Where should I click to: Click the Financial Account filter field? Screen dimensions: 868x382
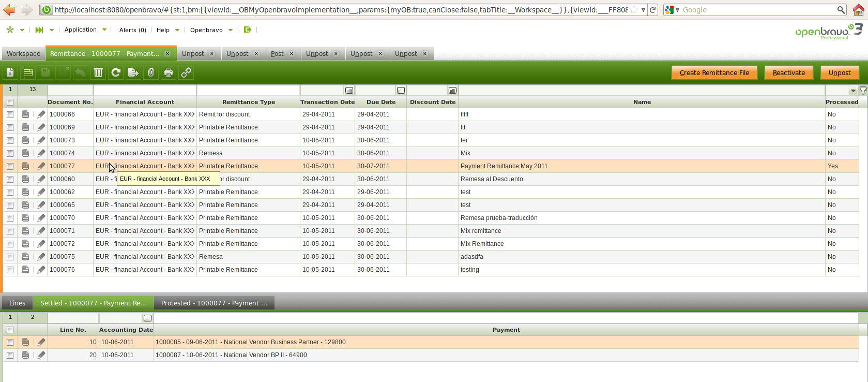click(145, 91)
